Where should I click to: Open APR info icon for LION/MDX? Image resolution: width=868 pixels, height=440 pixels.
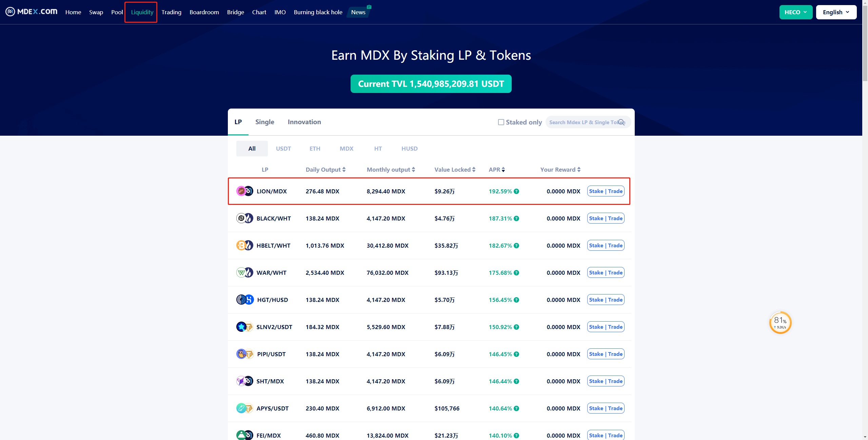516,191
